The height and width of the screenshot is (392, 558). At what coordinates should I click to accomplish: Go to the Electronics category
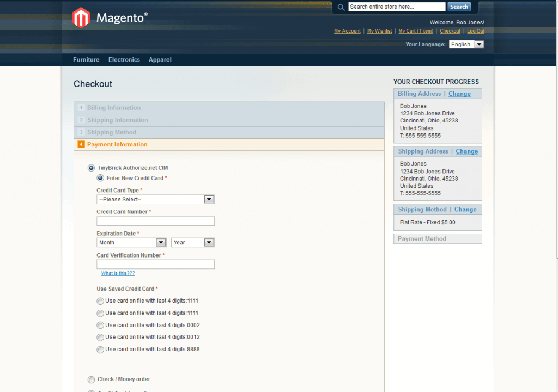[x=124, y=60]
